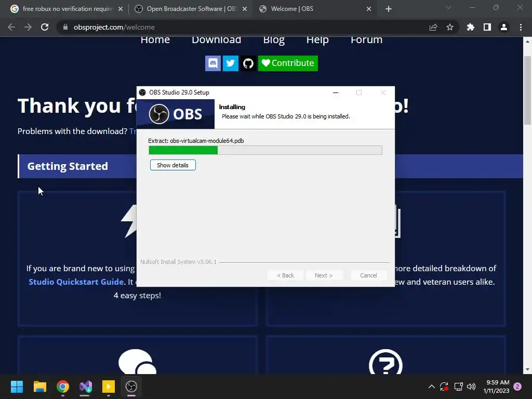Screen dimensions: 532x399
Task: Open tab search chevron in Chrome
Action: 448,7
